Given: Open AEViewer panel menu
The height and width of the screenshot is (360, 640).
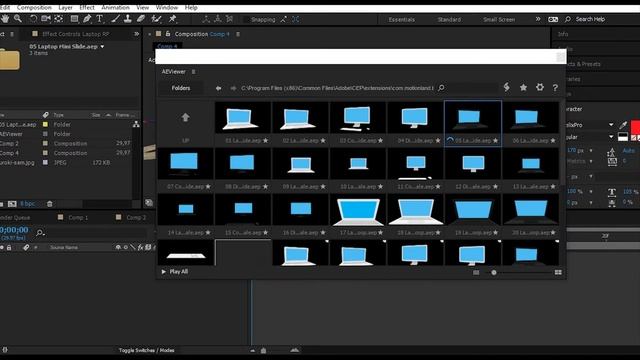Looking at the screenshot, I should (193, 72).
